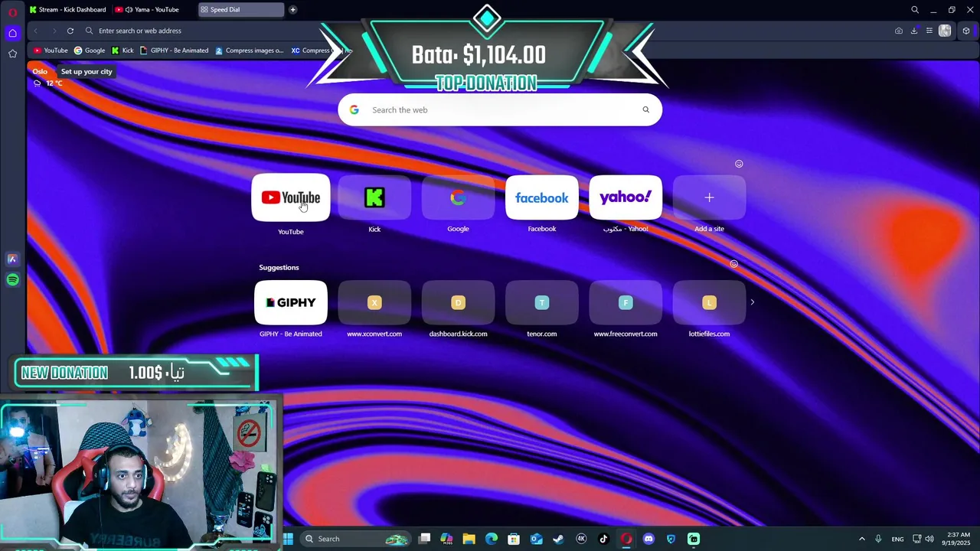Click the Windows taskbar Search box
The height and width of the screenshot is (551, 980).
pos(355,539)
